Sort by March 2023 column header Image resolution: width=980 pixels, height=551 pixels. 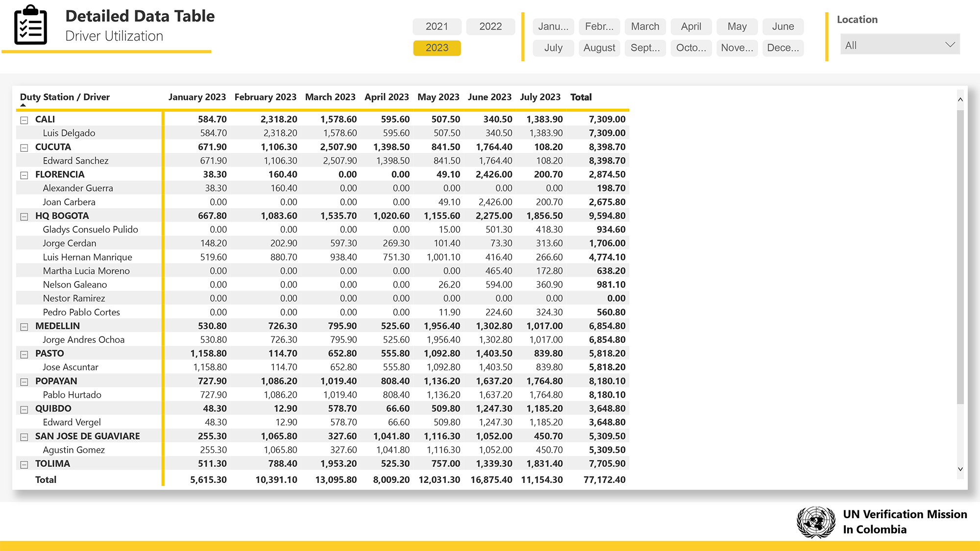click(x=330, y=97)
